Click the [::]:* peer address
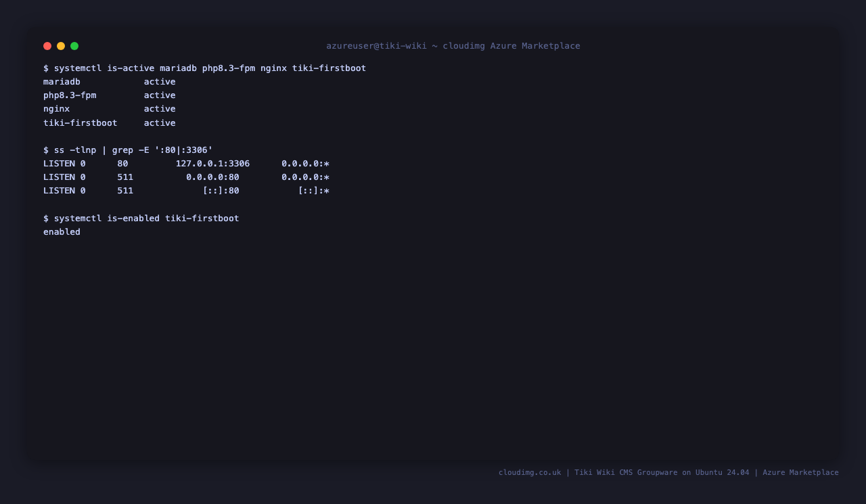The width and height of the screenshot is (866, 504). coord(314,191)
